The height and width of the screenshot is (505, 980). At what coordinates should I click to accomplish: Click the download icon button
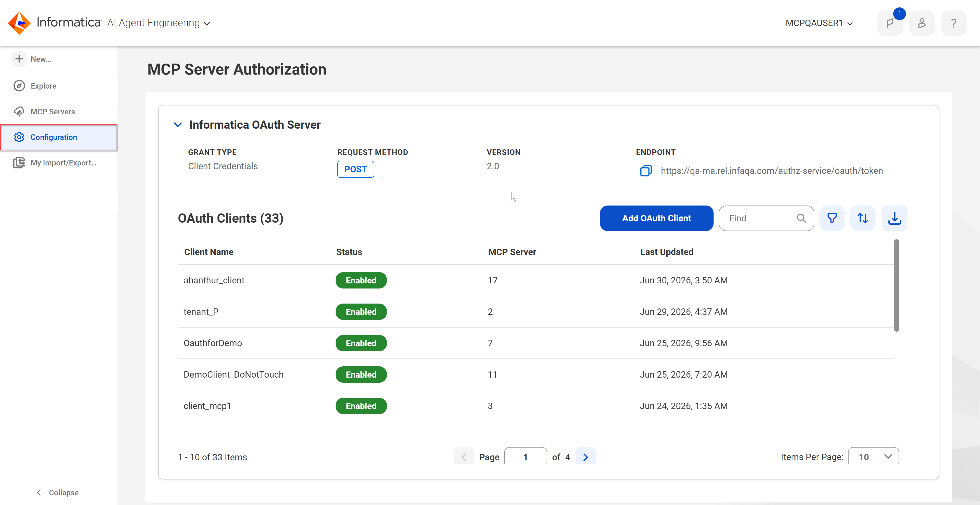coord(895,219)
